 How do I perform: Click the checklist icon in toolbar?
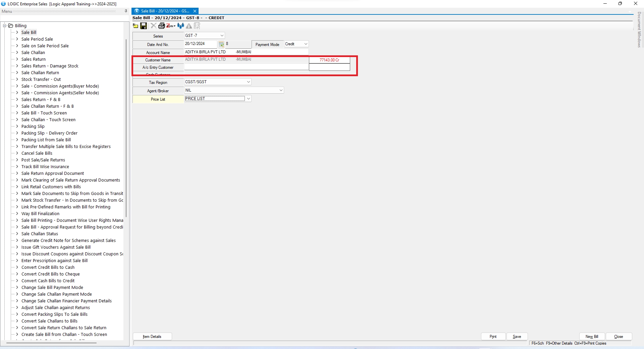click(x=197, y=26)
